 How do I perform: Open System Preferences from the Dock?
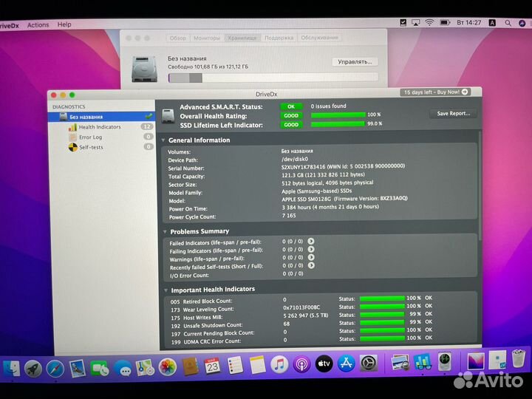[368, 364]
